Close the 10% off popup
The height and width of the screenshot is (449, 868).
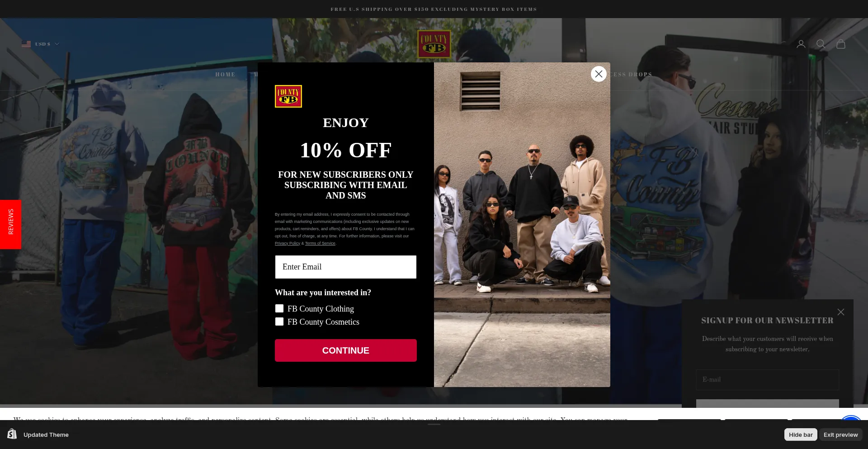coord(599,74)
